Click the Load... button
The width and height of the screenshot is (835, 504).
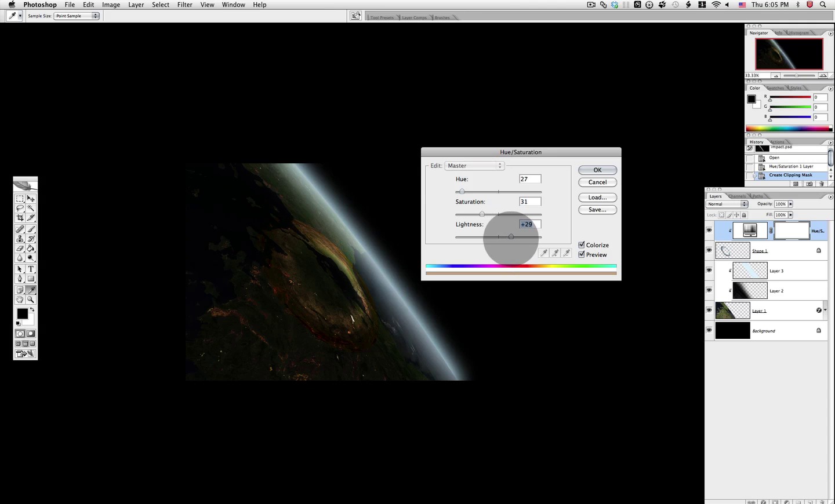click(597, 198)
